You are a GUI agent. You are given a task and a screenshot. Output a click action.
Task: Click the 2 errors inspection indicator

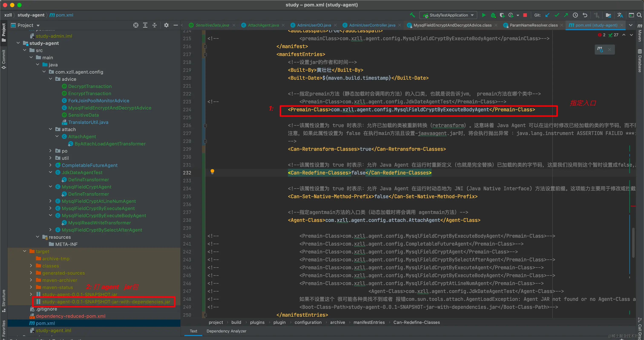(x=602, y=35)
